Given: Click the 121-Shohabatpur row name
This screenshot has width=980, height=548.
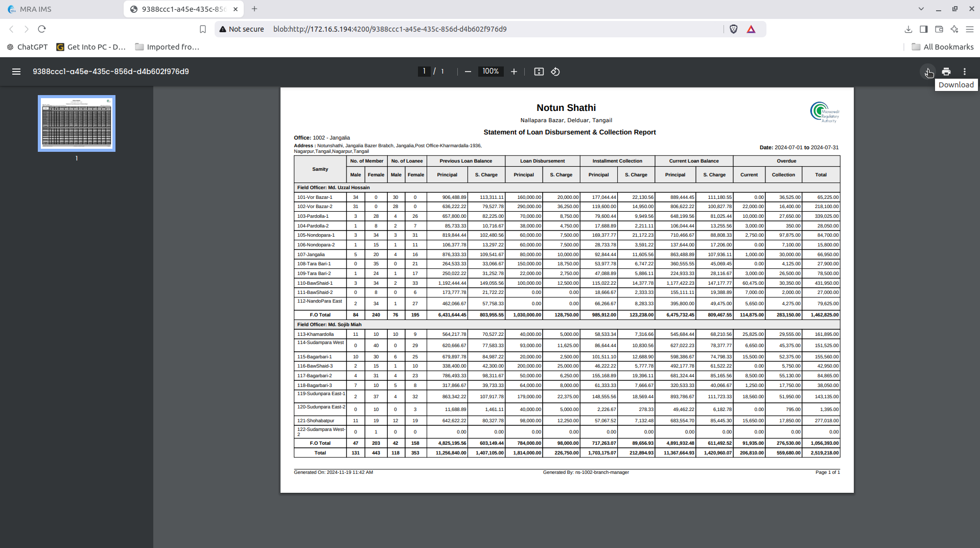Looking at the screenshot, I should click(316, 421).
